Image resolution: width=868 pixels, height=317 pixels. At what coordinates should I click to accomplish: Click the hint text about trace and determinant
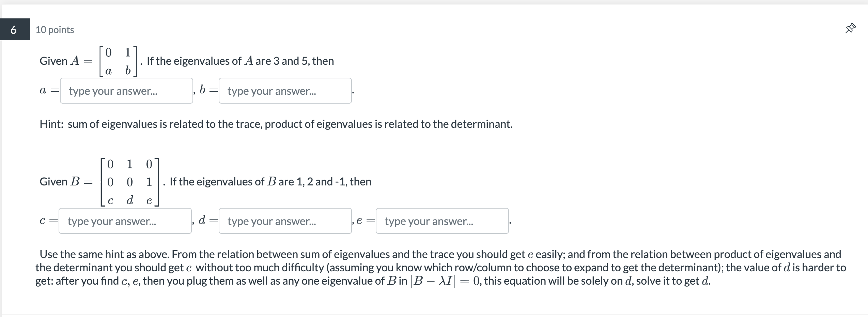click(276, 124)
